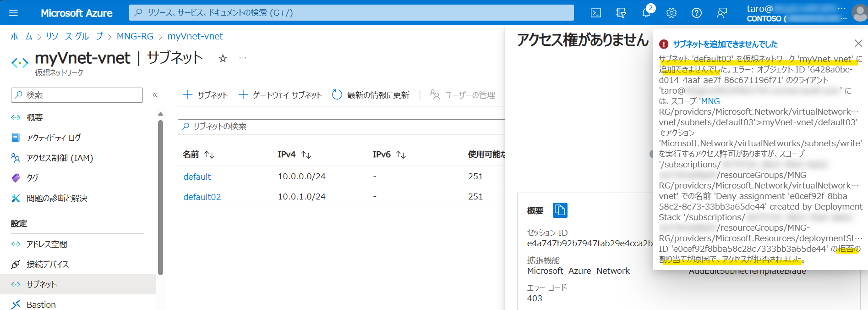The width and height of the screenshot is (868, 310).
Task: Open portal settings gear
Action: click(x=671, y=13)
